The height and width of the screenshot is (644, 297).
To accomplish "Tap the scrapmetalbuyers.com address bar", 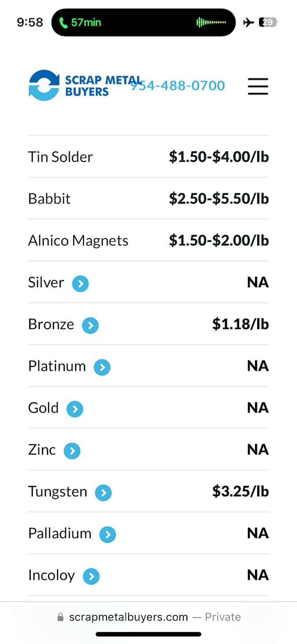I will click(148, 617).
